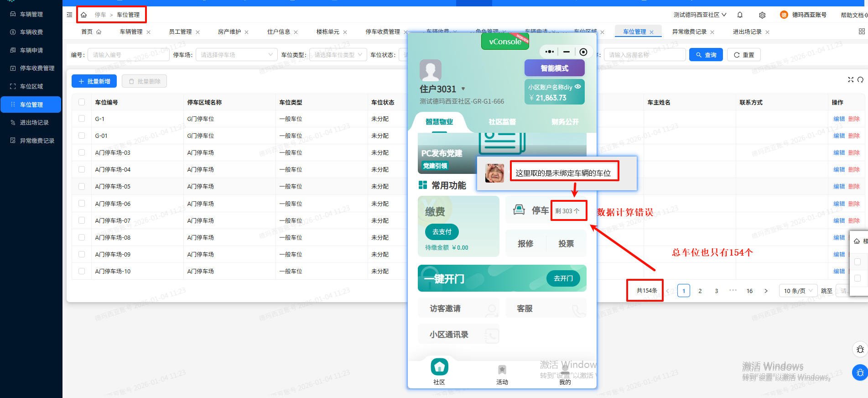Click the blue bug icon at the bottom right
The image size is (868, 398).
860,372
